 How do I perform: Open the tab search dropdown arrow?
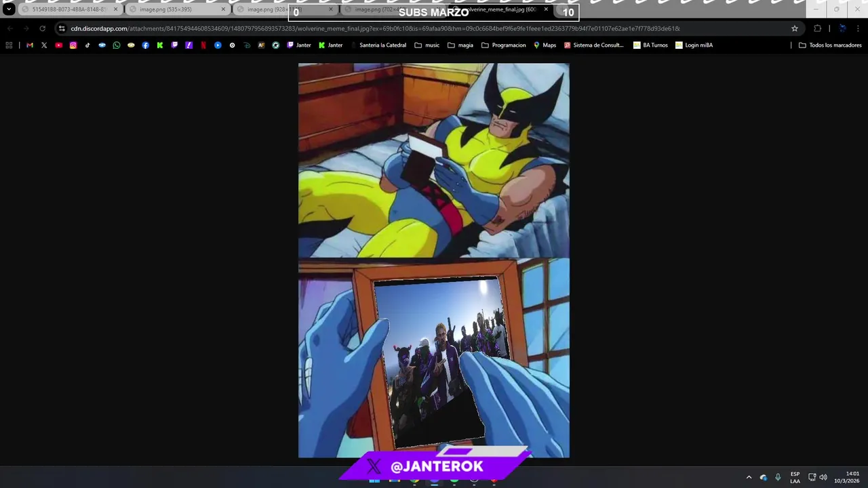[x=9, y=9]
